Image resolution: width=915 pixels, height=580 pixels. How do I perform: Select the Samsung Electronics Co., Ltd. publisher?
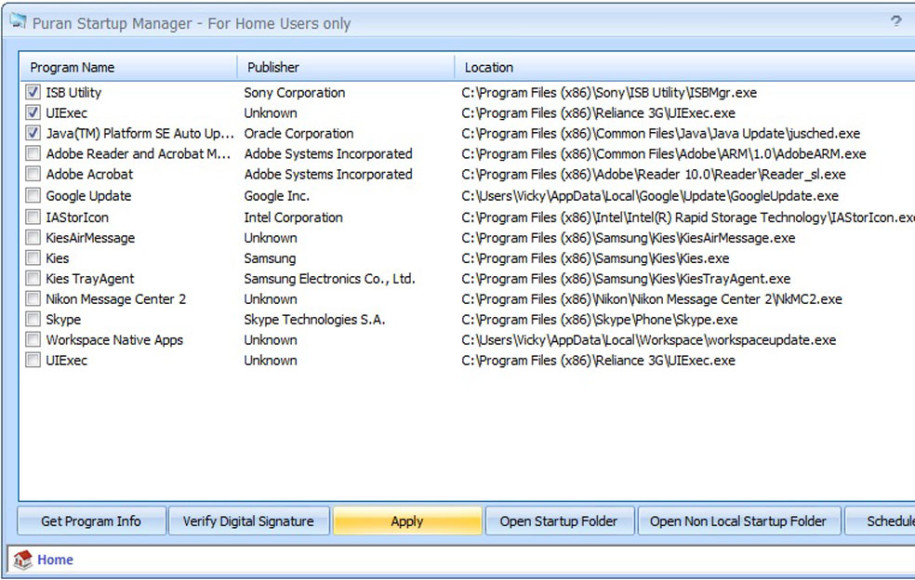[x=330, y=278]
